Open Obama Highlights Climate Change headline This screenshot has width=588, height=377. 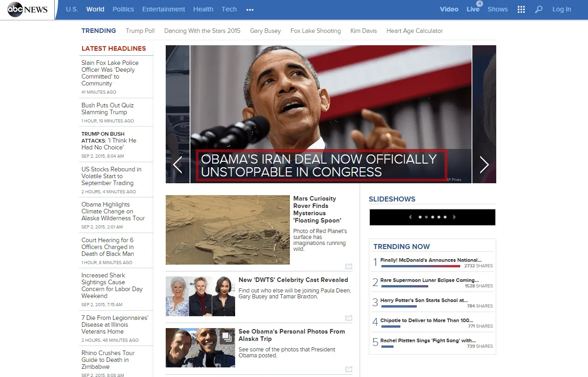point(113,212)
